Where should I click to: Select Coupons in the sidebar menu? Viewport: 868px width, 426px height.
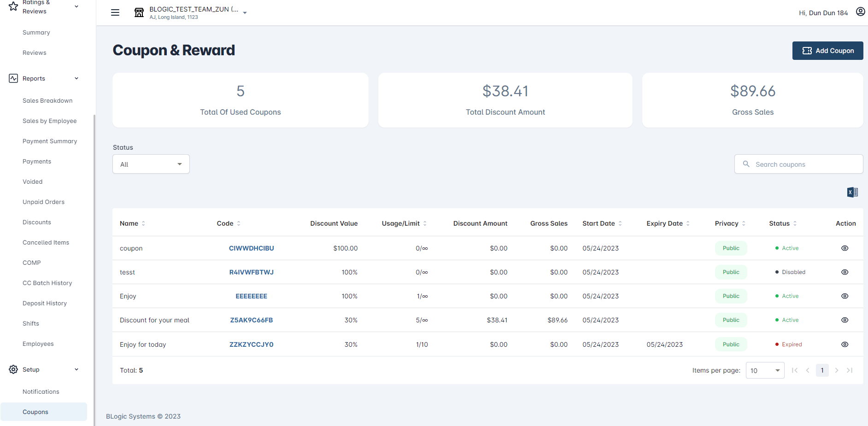pyautogui.click(x=35, y=412)
